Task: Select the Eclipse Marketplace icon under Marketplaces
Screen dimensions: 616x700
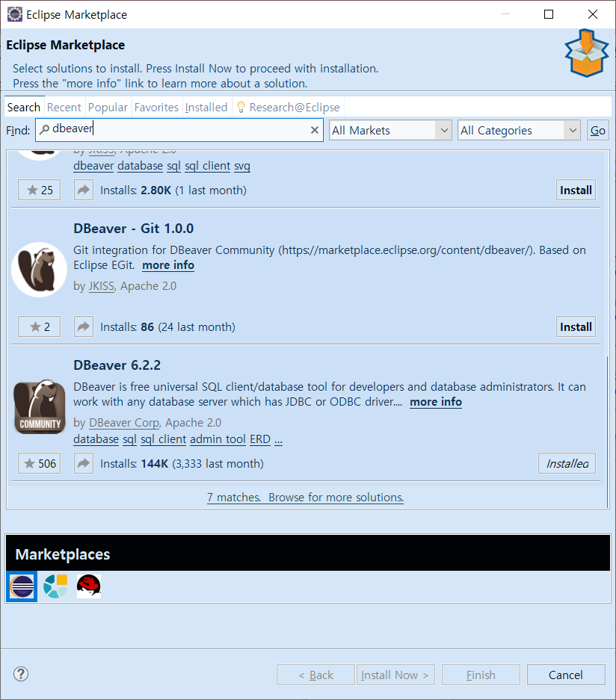Action: [22, 586]
